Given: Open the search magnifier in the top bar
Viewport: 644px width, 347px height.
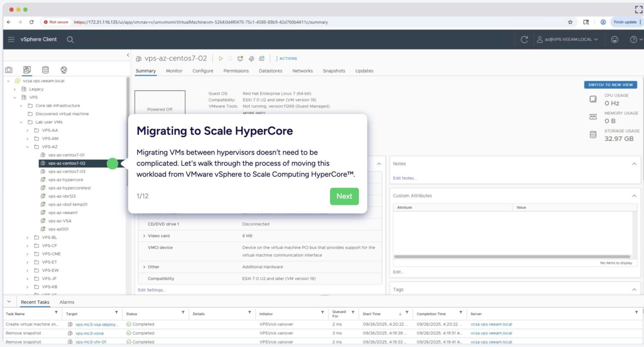Looking at the screenshot, I should [x=70, y=39].
